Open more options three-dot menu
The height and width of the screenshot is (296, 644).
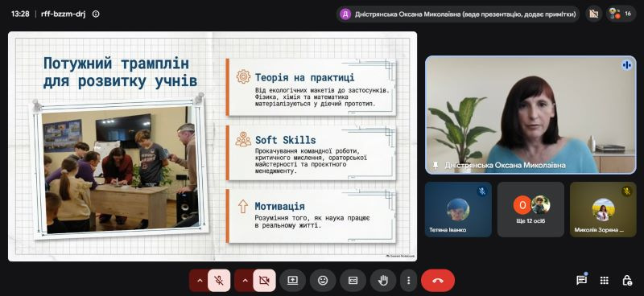[x=408, y=281]
